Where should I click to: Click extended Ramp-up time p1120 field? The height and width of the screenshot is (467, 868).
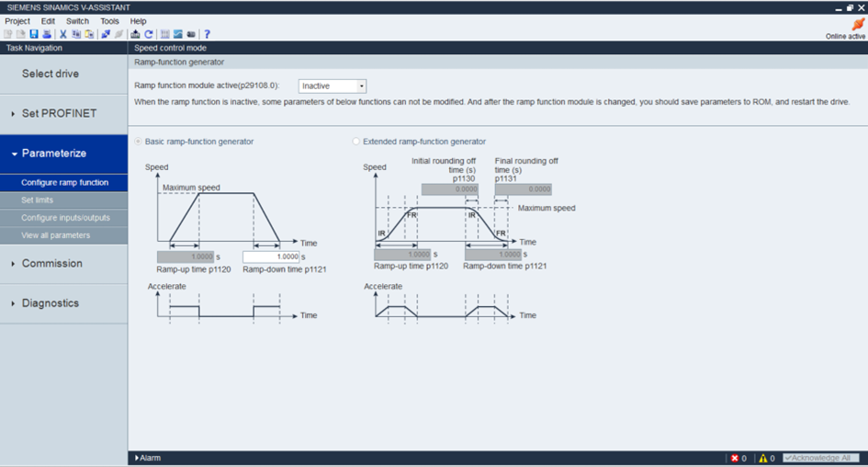tap(402, 255)
